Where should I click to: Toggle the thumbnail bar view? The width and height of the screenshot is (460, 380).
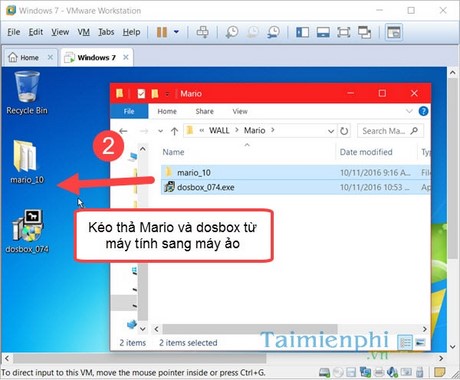tap(323, 32)
